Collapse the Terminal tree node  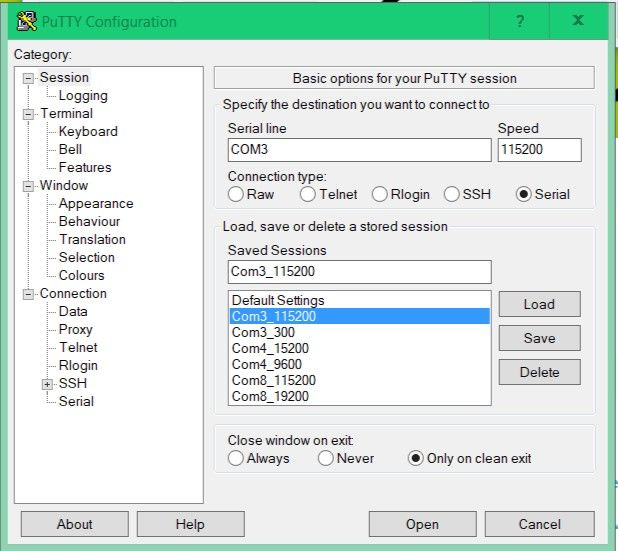(x=28, y=114)
